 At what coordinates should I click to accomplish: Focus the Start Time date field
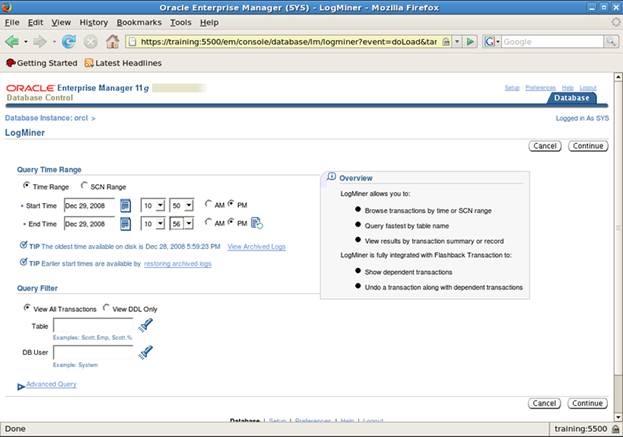(x=90, y=205)
